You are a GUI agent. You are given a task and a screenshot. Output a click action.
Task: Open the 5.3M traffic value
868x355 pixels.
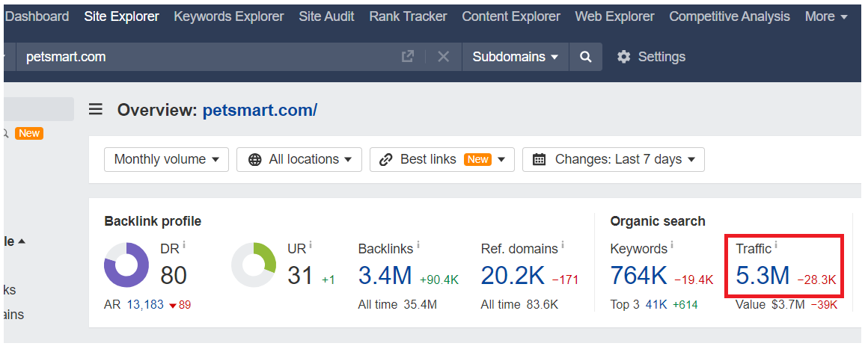click(x=762, y=275)
